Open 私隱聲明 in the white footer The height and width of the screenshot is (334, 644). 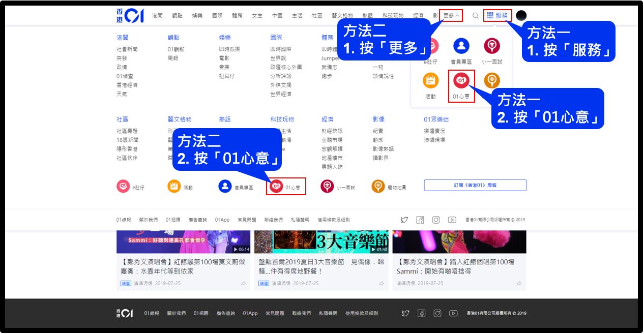[300, 220]
